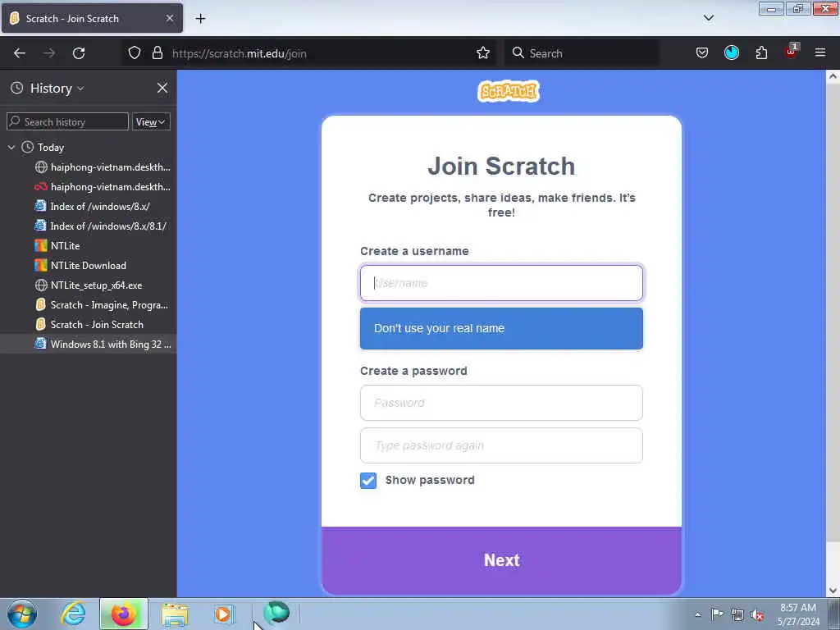Viewport: 840px width, 630px height.
Task: Click the Firefox taskbar icon
Action: (124, 614)
